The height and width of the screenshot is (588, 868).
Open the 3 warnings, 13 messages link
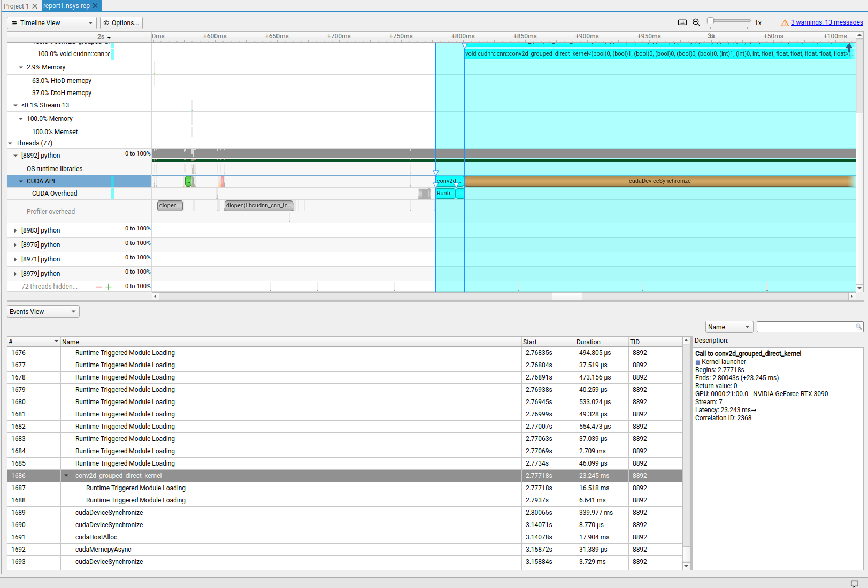827,22
